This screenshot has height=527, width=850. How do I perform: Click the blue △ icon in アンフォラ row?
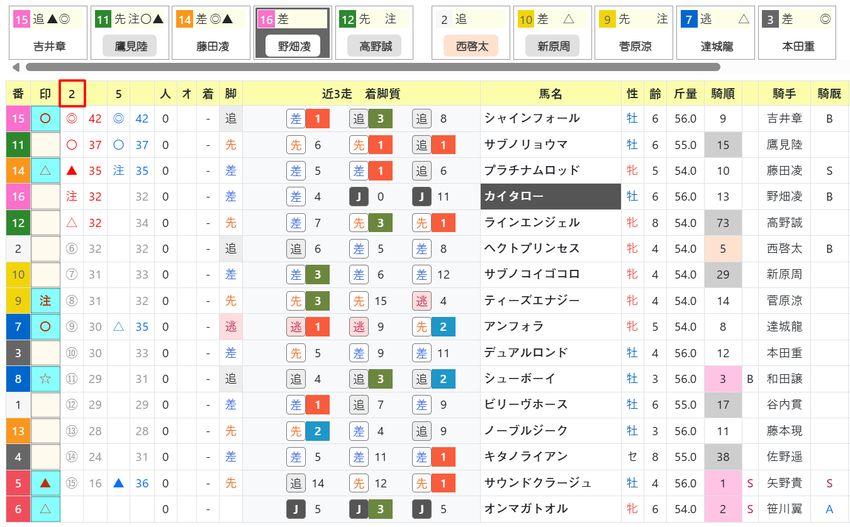(119, 327)
